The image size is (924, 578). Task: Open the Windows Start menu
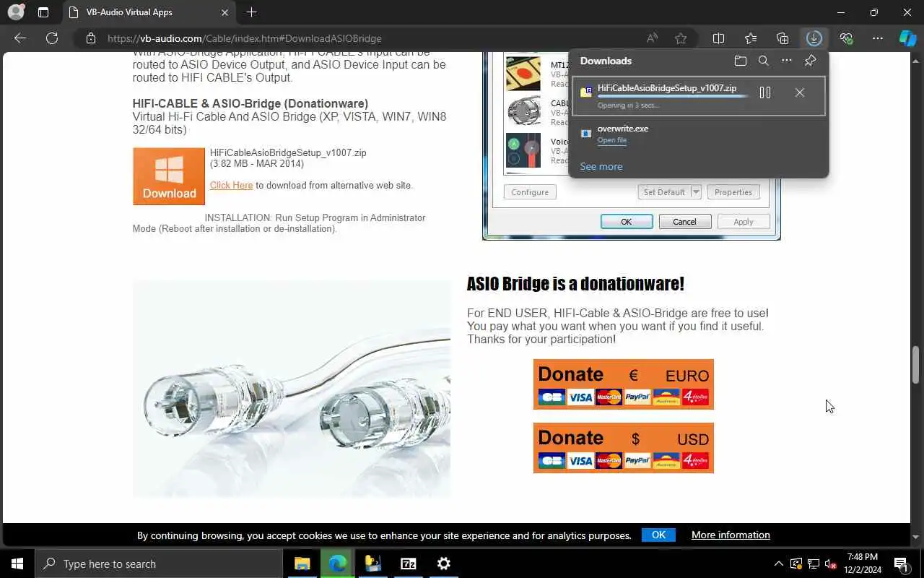pos(17,564)
